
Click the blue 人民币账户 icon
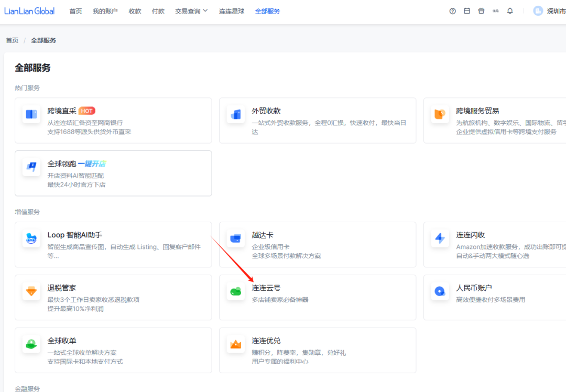(x=440, y=291)
